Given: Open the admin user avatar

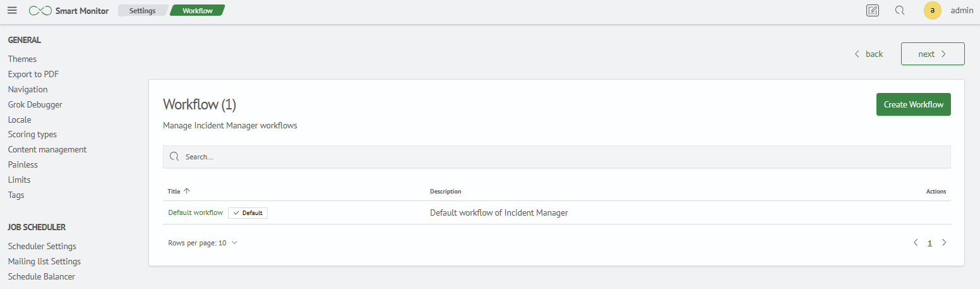Looking at the screenshot, I should tap(933, 11).
